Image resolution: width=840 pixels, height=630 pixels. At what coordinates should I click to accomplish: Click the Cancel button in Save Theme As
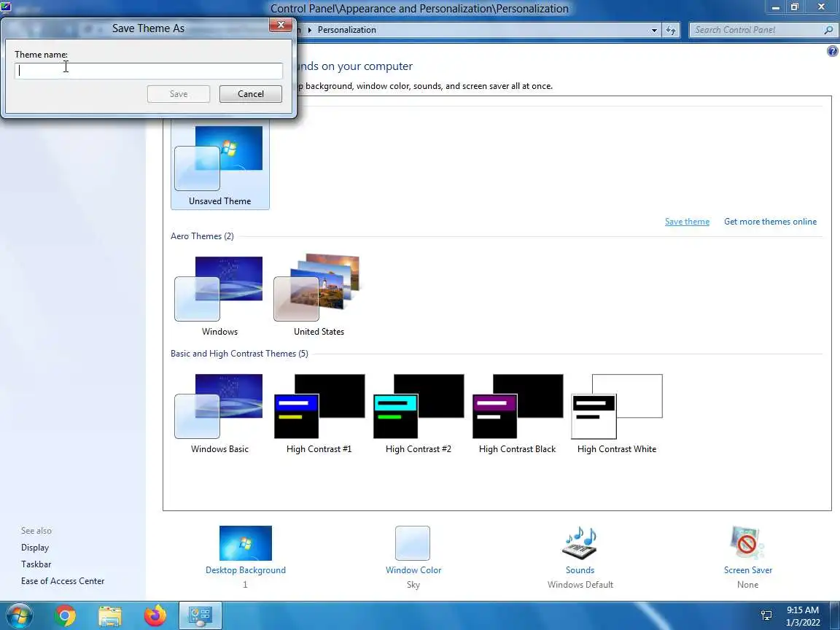250,94
